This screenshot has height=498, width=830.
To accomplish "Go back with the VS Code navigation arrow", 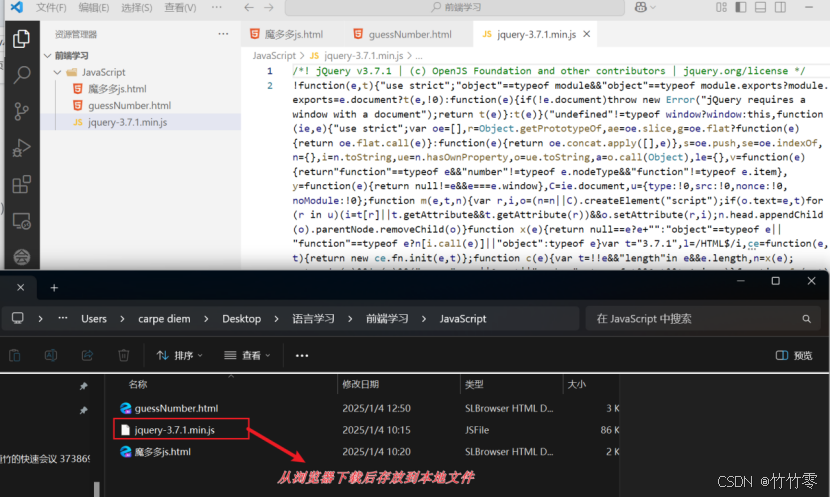I will [249, 7].
